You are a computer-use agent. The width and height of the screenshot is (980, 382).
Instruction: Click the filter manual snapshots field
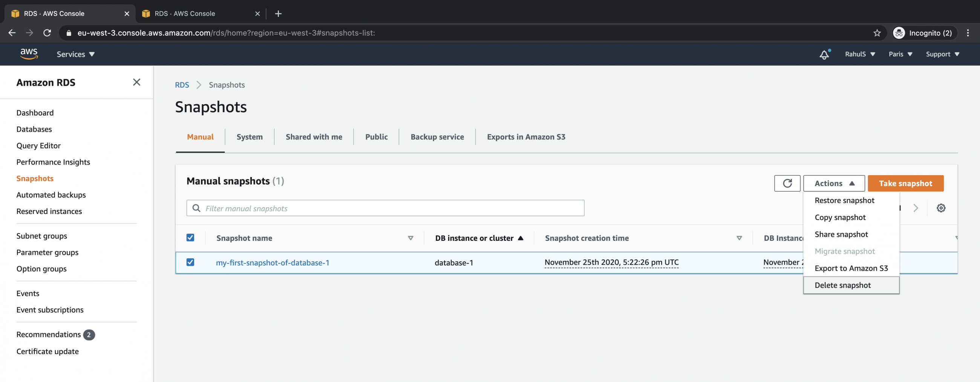point(385,208)
